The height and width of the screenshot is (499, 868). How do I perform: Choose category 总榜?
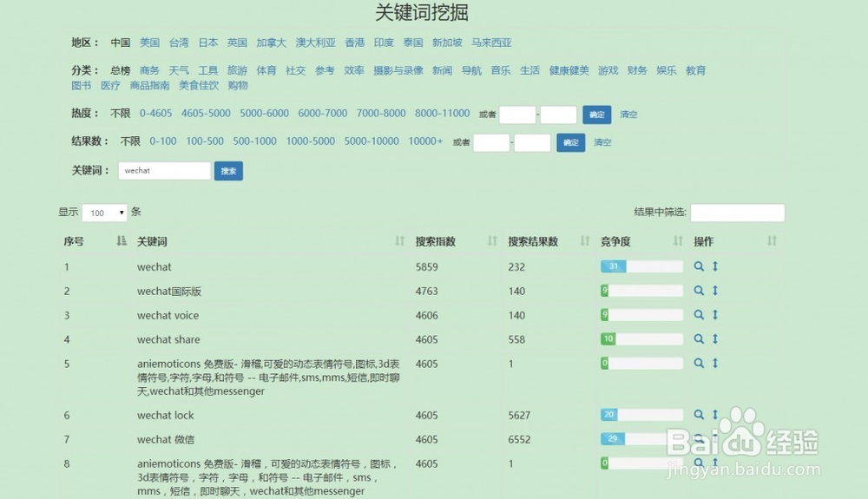(x=120, y=70)
